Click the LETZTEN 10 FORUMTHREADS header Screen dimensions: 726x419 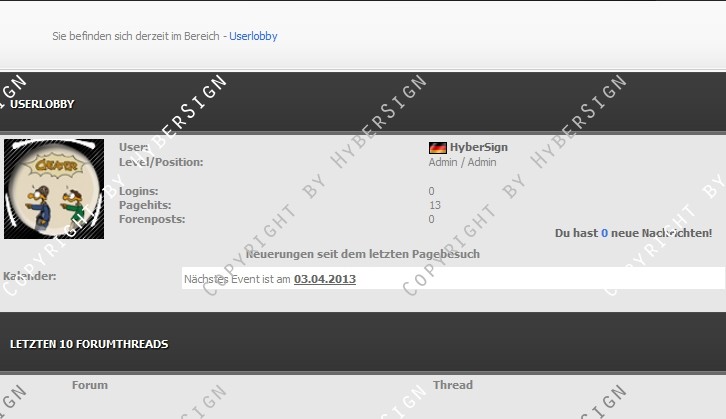coord(89,344)
